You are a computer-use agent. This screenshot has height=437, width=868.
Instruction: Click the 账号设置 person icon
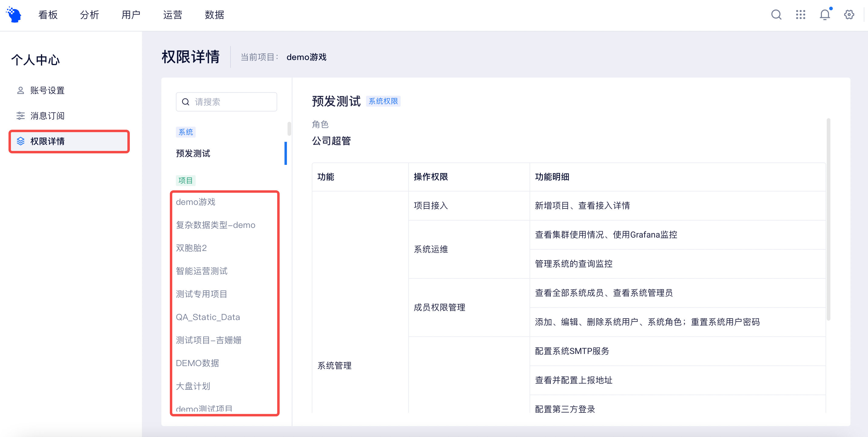[21, 90]
